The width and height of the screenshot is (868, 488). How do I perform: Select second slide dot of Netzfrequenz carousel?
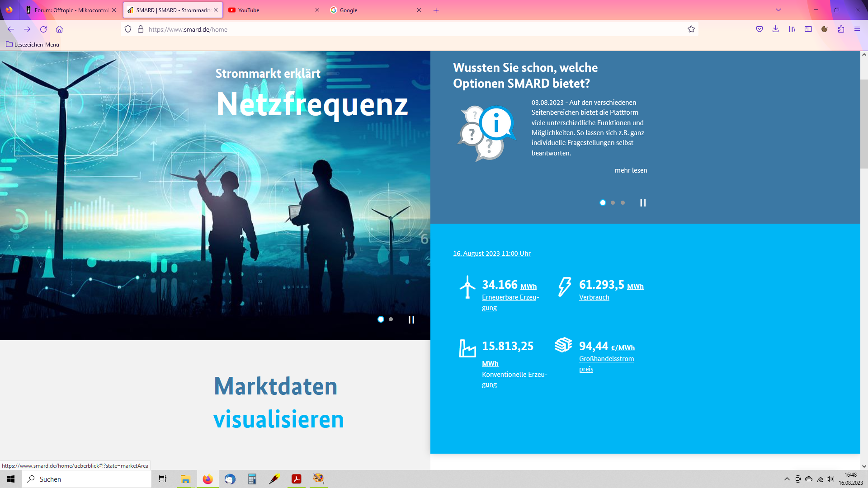point(391,319)
